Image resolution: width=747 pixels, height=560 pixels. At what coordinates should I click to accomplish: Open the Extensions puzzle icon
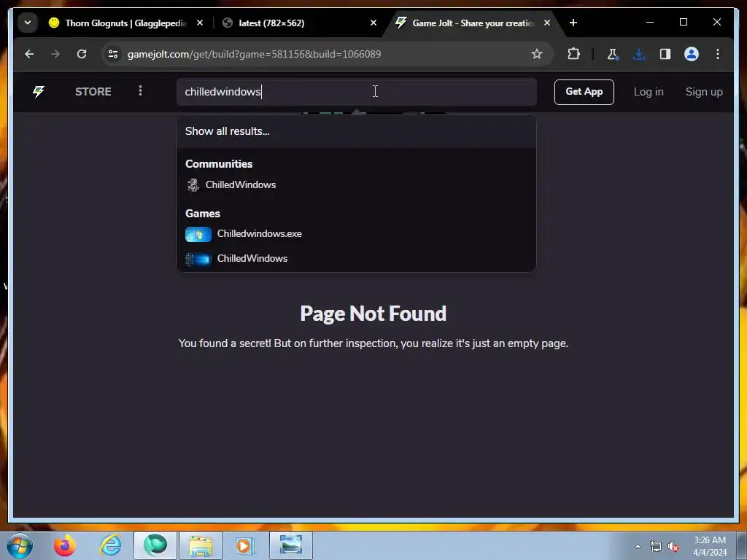573,54
